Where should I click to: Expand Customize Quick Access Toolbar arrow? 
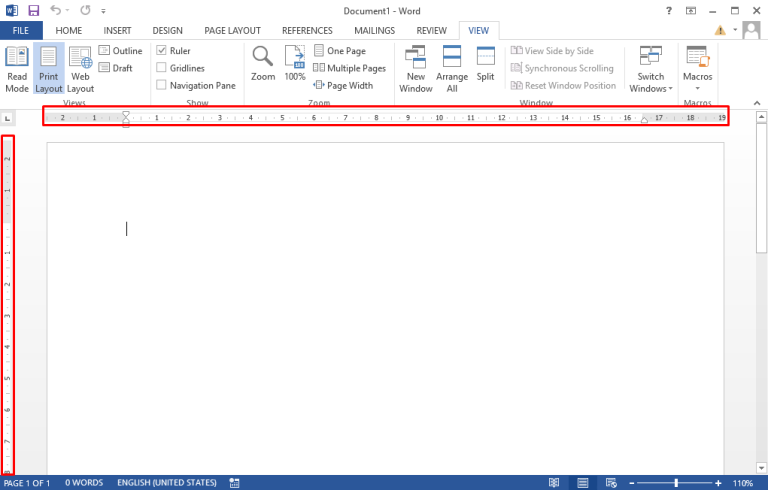102,11
